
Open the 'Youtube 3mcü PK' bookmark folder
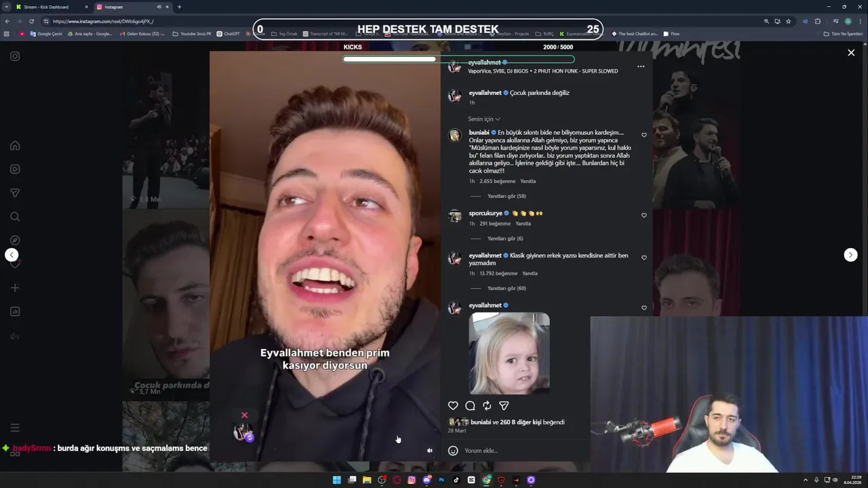point(192,34)
